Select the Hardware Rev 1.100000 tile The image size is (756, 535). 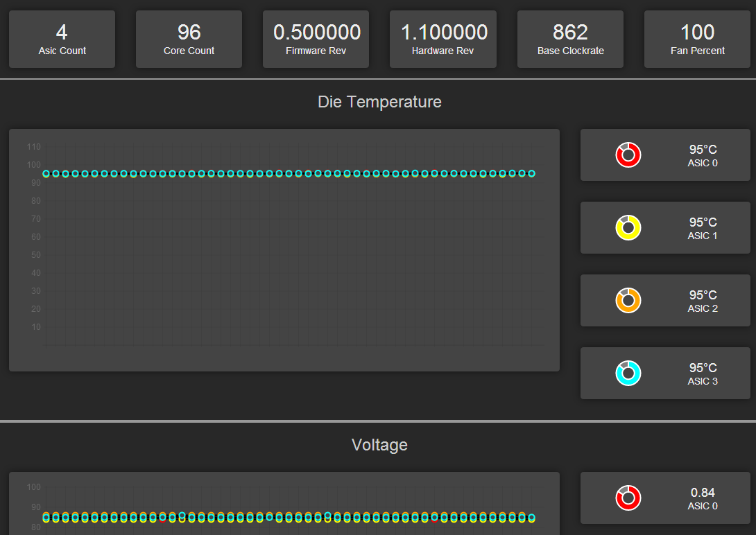443,39
